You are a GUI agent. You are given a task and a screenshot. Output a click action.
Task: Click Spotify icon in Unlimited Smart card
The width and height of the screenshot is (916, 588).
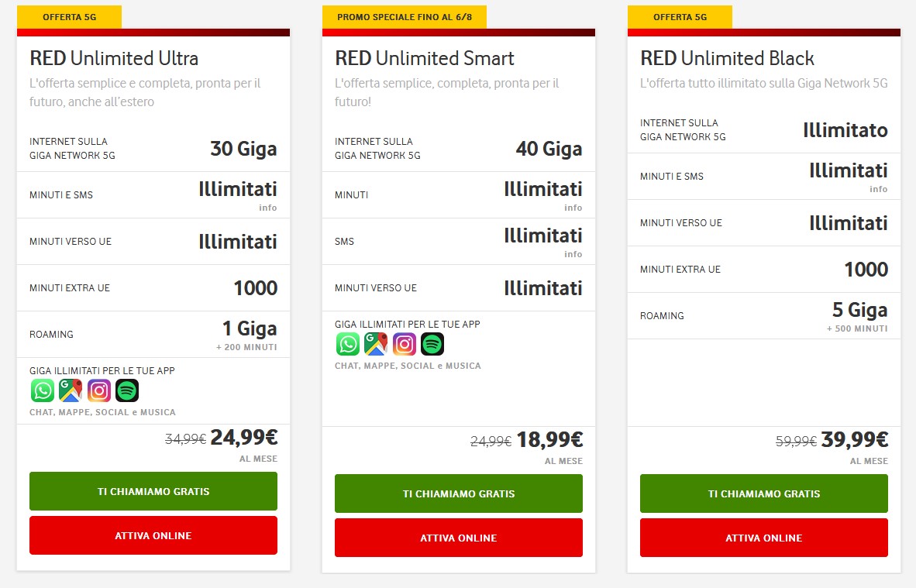(x=432, y=344)
